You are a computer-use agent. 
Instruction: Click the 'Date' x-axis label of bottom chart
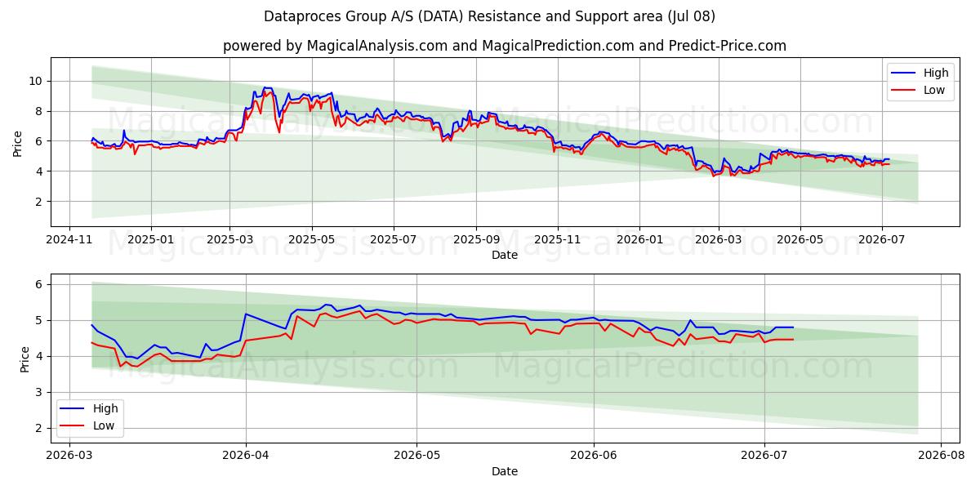tap(505, 471)
